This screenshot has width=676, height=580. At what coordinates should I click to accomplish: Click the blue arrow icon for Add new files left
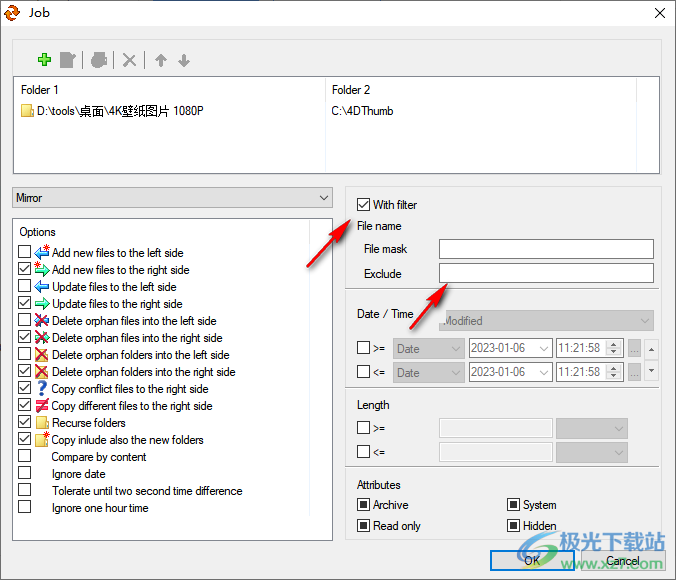coord(42,252)
